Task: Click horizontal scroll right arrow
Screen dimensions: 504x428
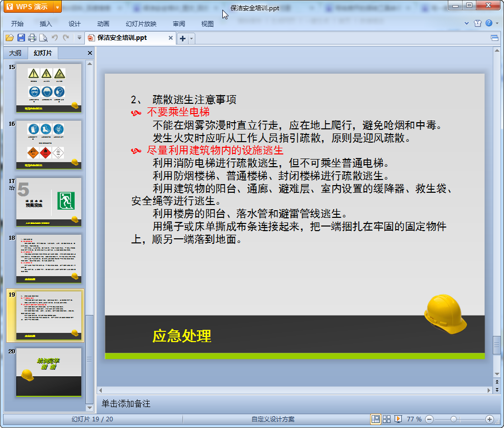Action: pos(489,390)
